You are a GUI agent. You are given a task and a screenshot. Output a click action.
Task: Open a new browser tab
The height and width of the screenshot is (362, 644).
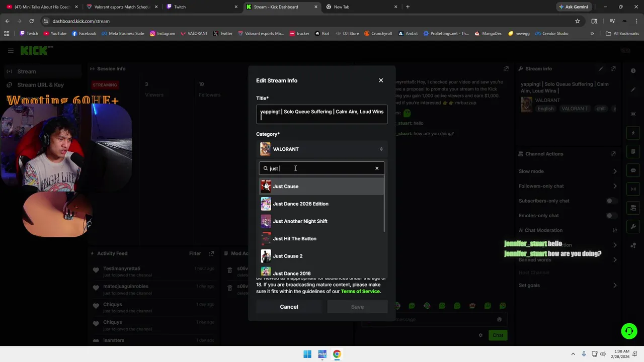408,7
